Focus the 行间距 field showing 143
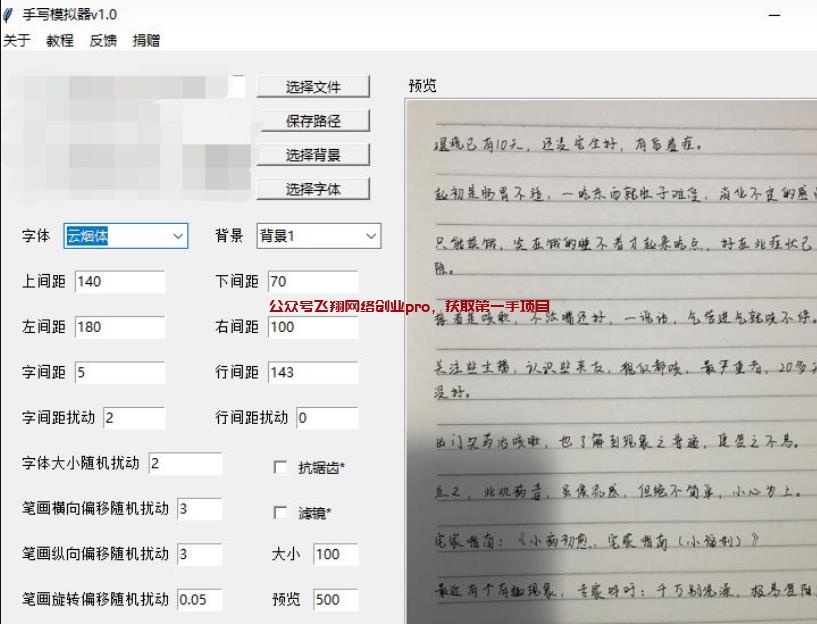Image resolution: width=817 pixels, height=624 pixels. pyautogui.click(x=312, y=372)
